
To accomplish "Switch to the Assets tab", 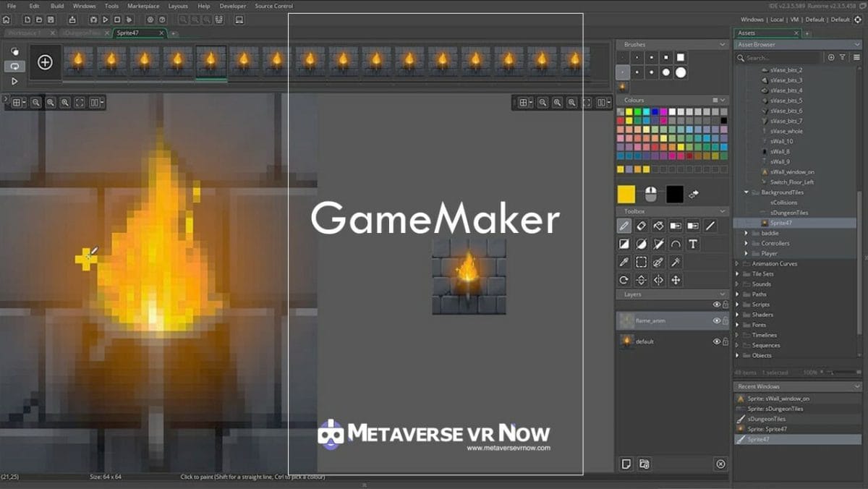I will click(x=766, y=33).
